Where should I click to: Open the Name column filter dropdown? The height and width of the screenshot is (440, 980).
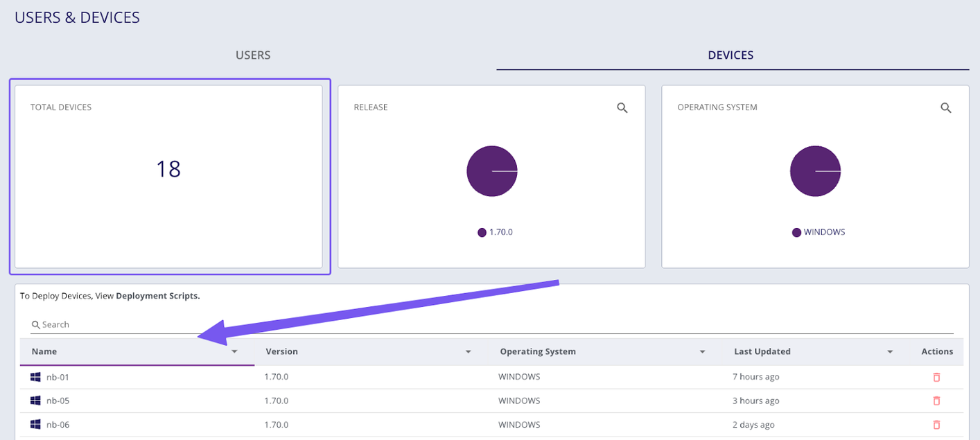click(x=234, y=351)
